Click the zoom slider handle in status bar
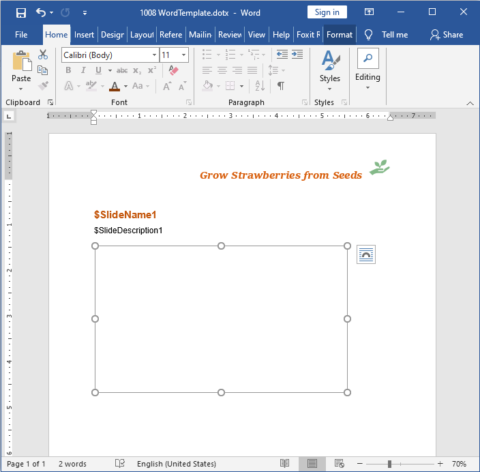Viewport: 480px width, 472px height. 389,464
